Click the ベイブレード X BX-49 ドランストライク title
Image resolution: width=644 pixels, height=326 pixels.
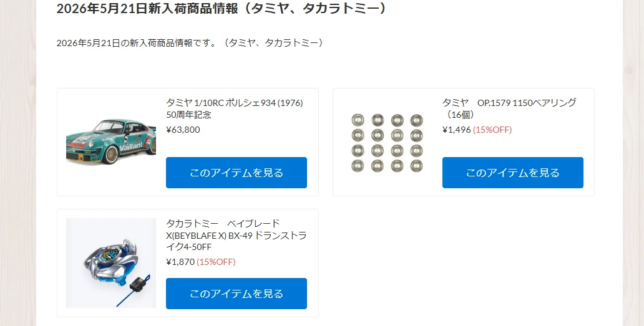click(236, 235)
